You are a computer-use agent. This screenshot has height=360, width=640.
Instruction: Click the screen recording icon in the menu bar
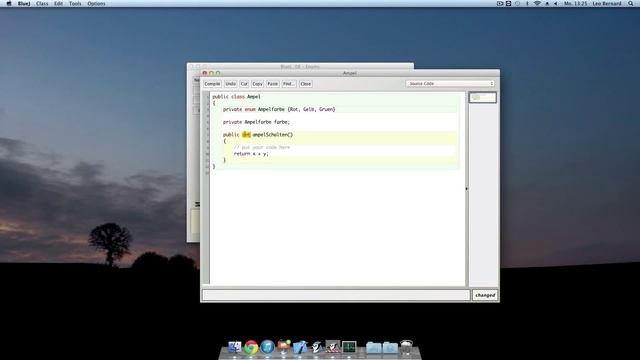(x=500, y=3)
